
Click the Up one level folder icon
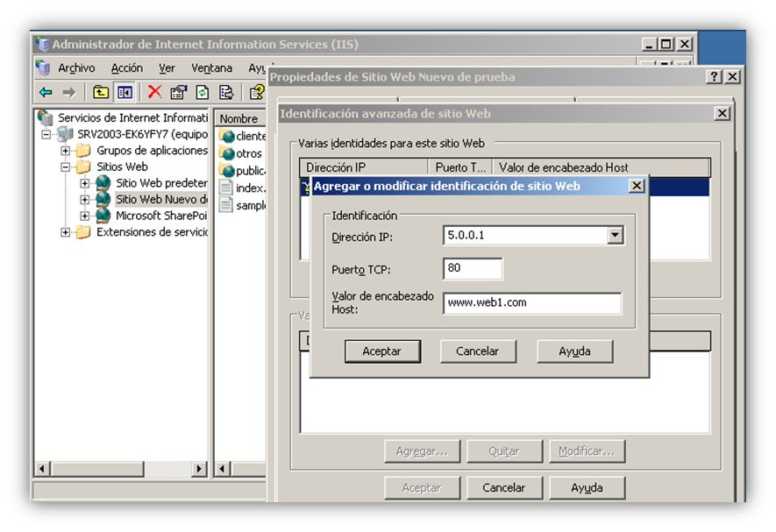pos(101,92)
